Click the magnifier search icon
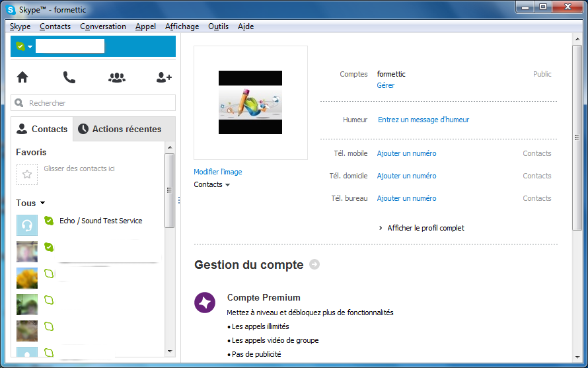The height and width of the screenshot is (368, 588). point(18,102)
